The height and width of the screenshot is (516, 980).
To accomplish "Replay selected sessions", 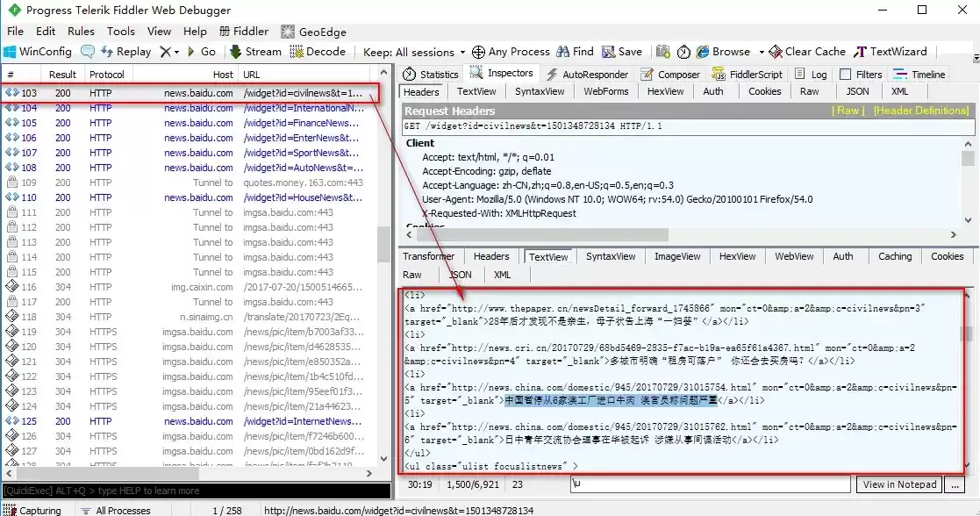I will pos(125,52).
